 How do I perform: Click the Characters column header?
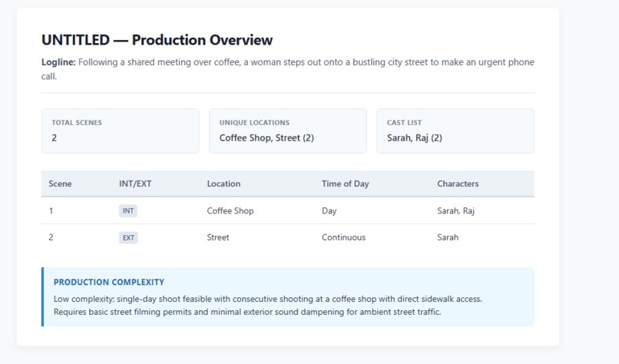(458, 184)
